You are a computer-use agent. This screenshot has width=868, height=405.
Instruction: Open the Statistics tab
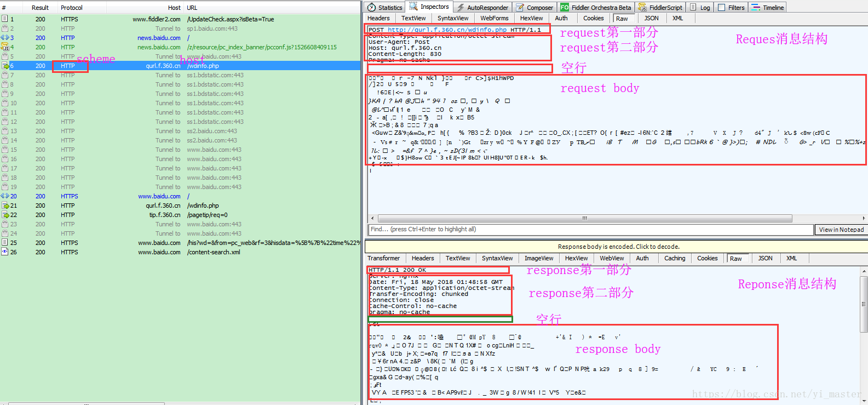pyautogui.click(x=385, y=7)
